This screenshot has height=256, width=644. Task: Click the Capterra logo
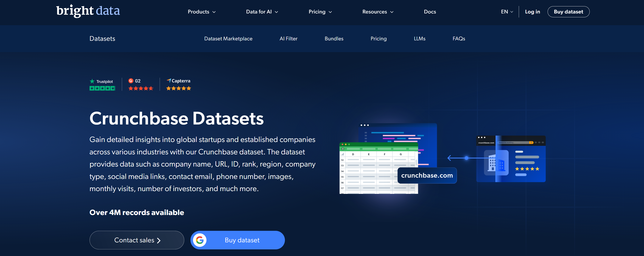tap(178, 81)
